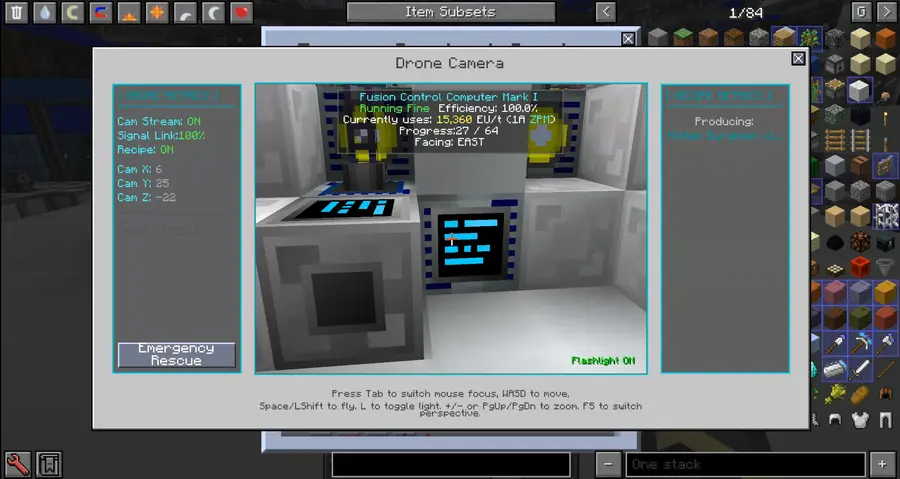Click the bookmark icon beside the wrench
Image resolution: width=900 pixels, height=479 pixels.
(49, 464)
